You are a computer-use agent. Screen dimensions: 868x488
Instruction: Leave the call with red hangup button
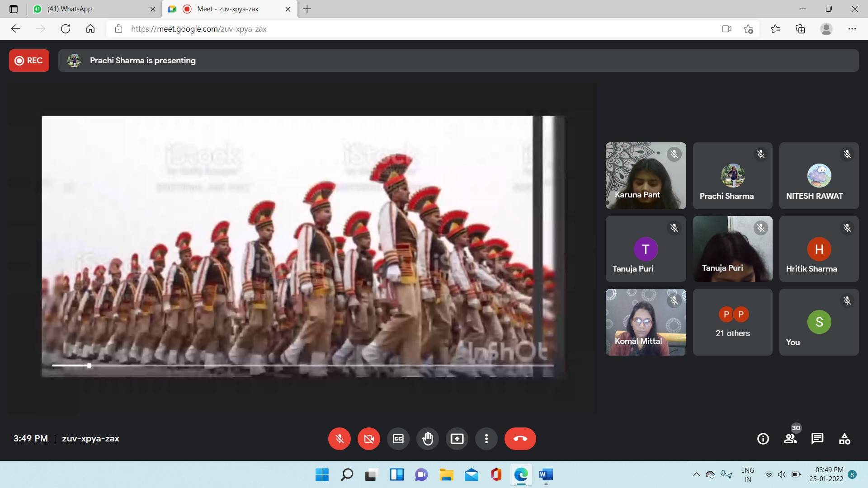(520, 439)
